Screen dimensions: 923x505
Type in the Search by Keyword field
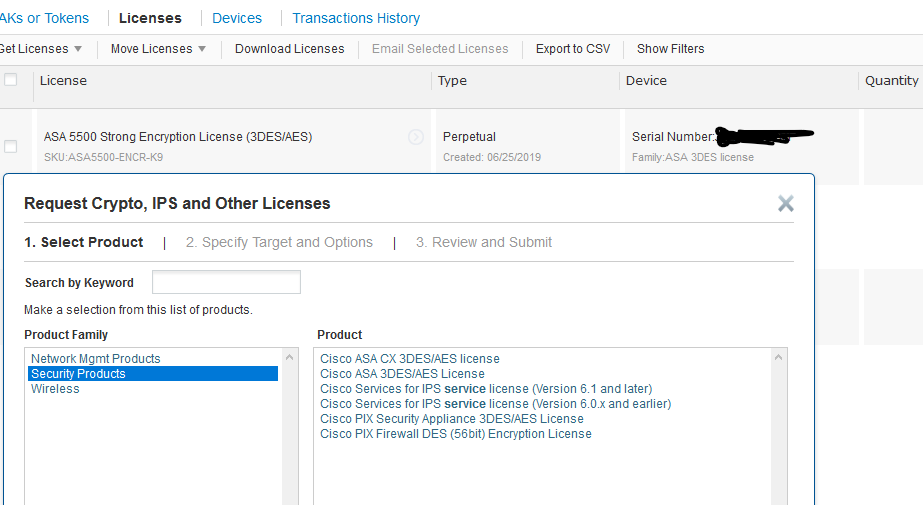[x=226, y=282]
